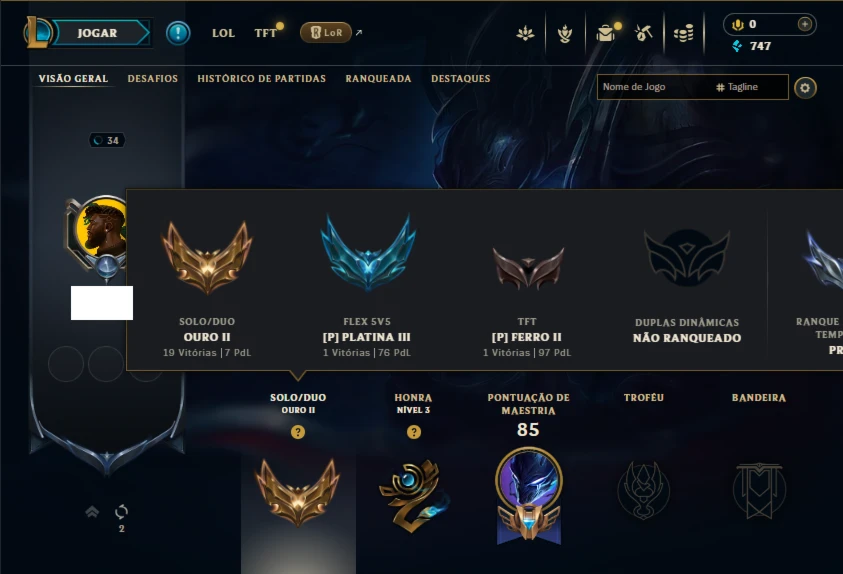Switch to the DESAFIOS tab
Screen dimensions: 843x574
pyautogui.click(x=153, y=78)
